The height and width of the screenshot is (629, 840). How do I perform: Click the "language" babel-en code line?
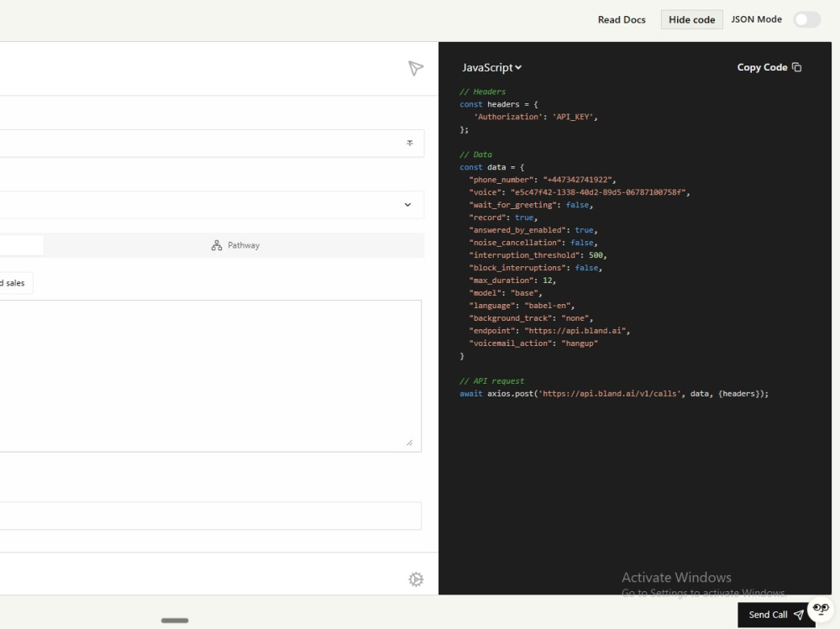coord(522,306)
